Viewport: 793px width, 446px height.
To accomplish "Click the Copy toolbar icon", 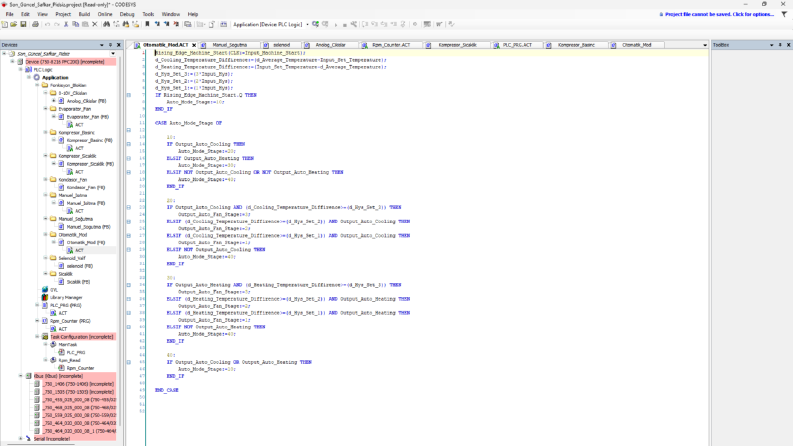I will tap(75, 24).
